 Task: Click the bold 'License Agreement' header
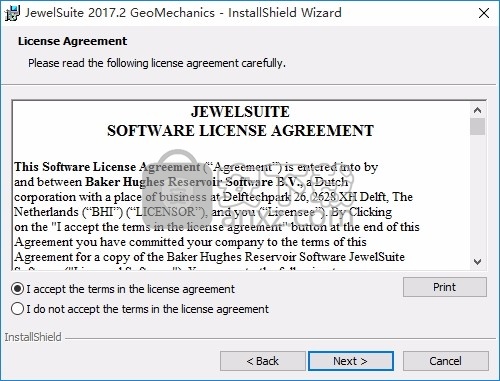coord(72,41)
